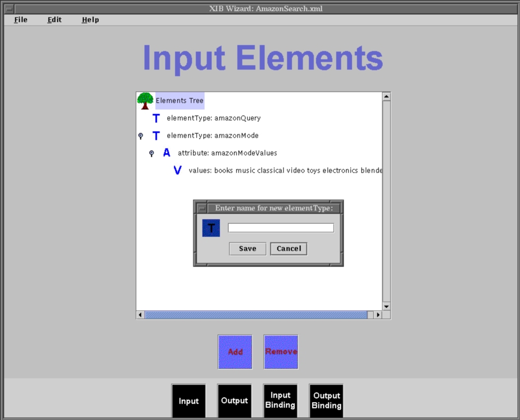
Task: Save the new elementType name
Action: tap(247, 249)
